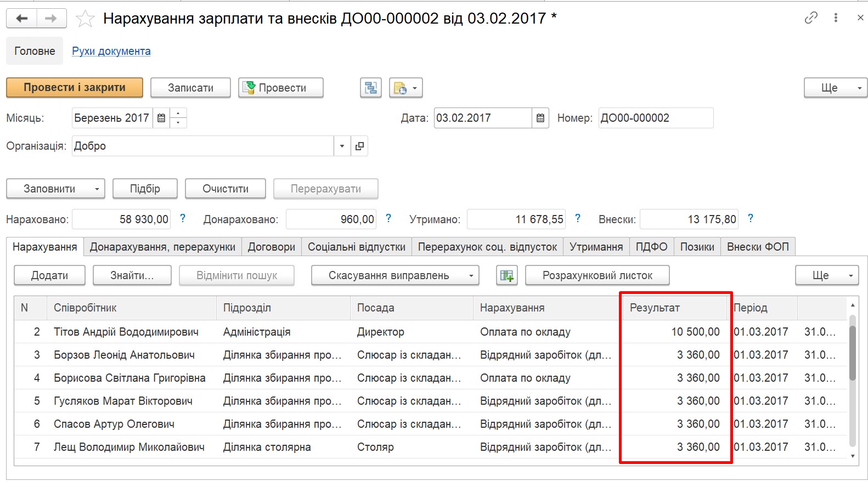Show help for Донараховано total

[x=388, y=218]
